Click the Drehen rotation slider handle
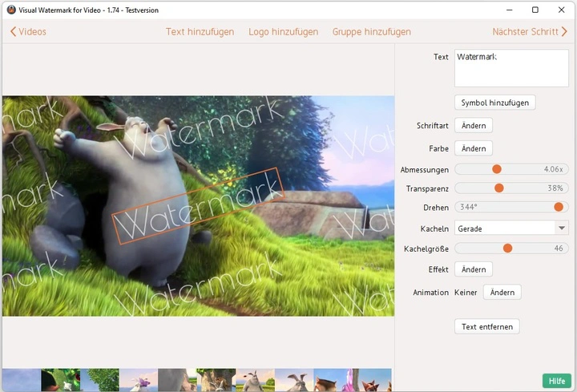Screen dimensions: 577x392 (x=559, y=207)
